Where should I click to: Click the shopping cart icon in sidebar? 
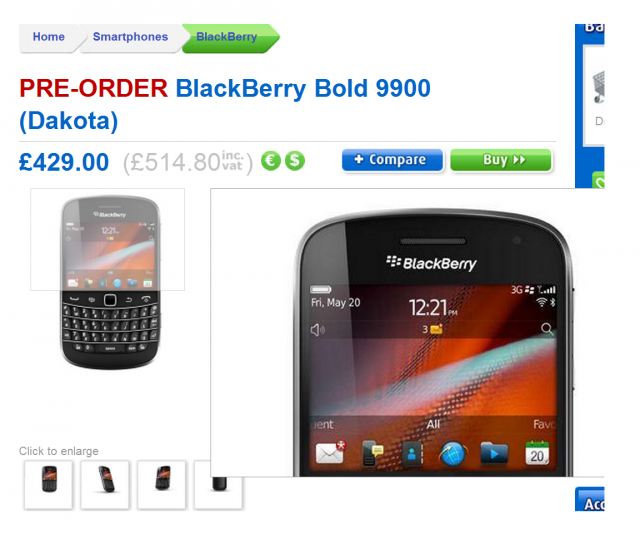point(598,87)
